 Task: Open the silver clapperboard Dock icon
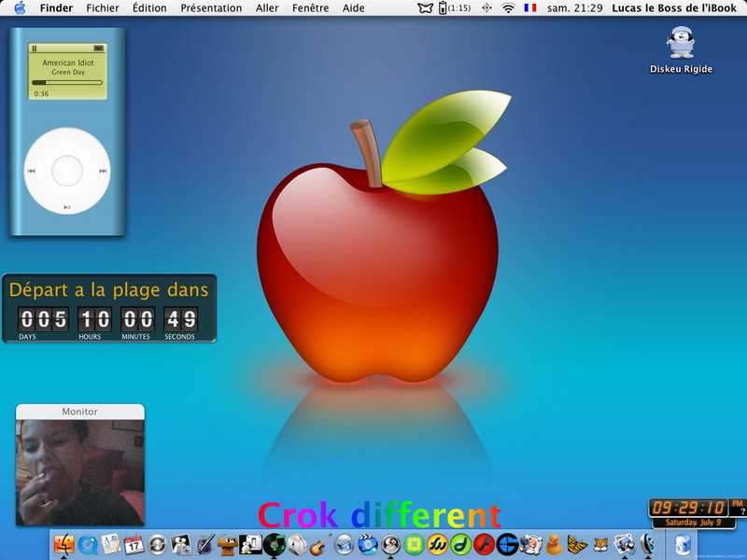point(344,544)
